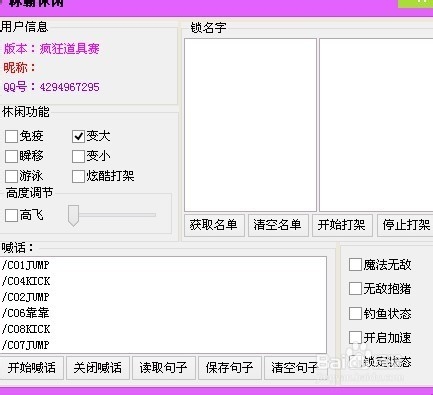Viewport: 433px width, 395px height.
Task: Click 关闭喊话 to stop shouting
Action: (98, 368)
